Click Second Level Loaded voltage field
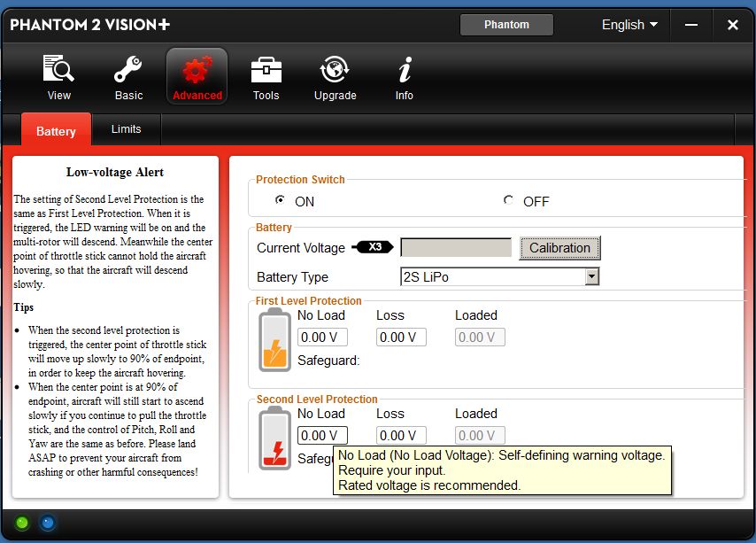 (480, 436)
